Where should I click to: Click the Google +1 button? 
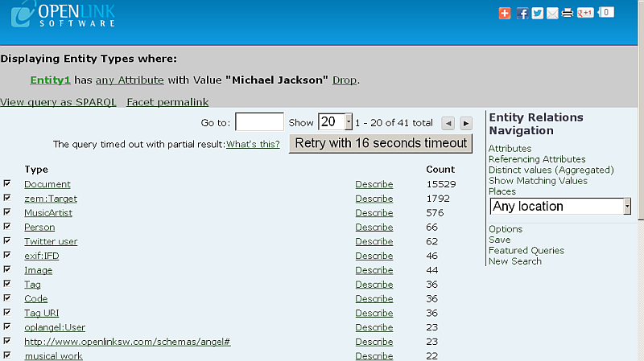[585, 13]
